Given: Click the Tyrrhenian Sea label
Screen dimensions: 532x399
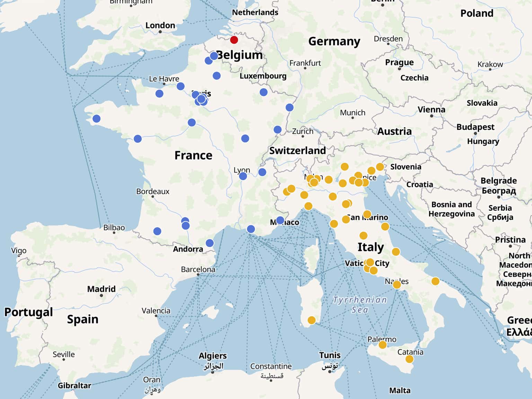Looking at the screenshot, I should [x=360, y=305].
